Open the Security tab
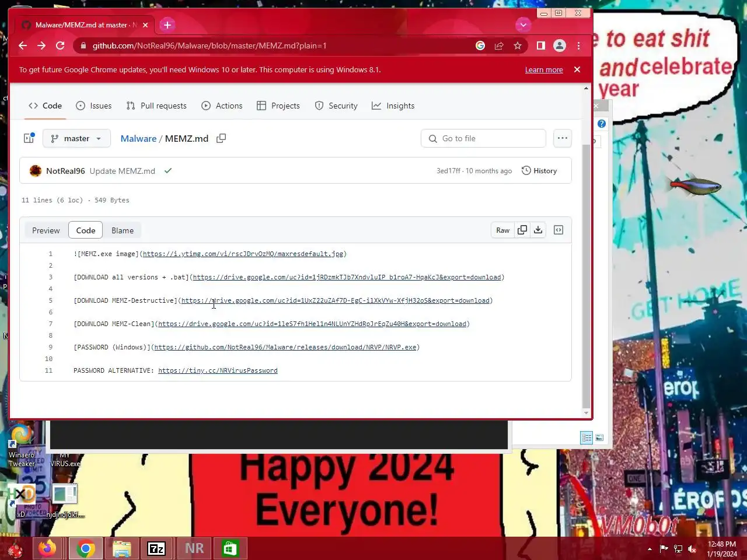Viewport: 747px width, 560px height. click(x=336, y=106)
